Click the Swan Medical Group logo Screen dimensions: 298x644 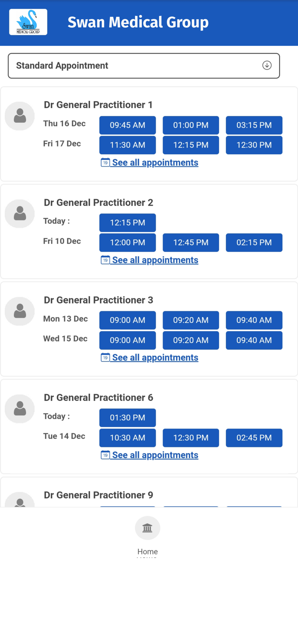click(x=28, y=21)
